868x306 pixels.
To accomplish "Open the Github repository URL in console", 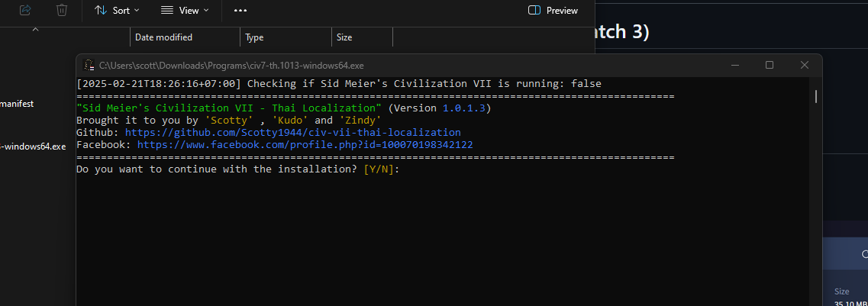I will click(293, 133).
